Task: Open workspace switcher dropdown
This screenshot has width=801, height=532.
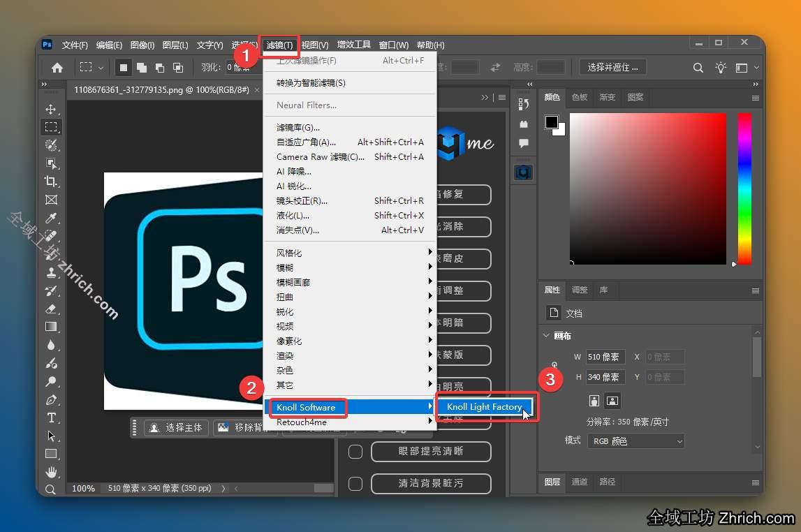Action: point(747,68)
